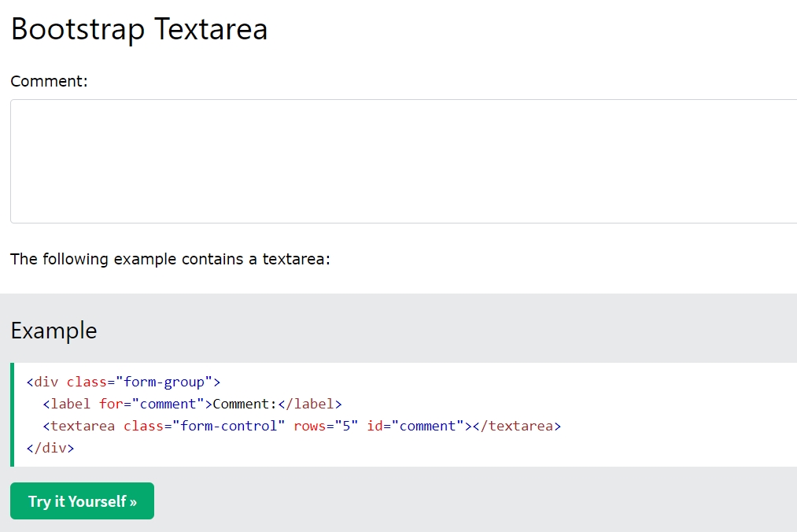Viewport: 797px width, 532px height.
Task: Open the Try it Yourself button
Action: tap(82, 501)
